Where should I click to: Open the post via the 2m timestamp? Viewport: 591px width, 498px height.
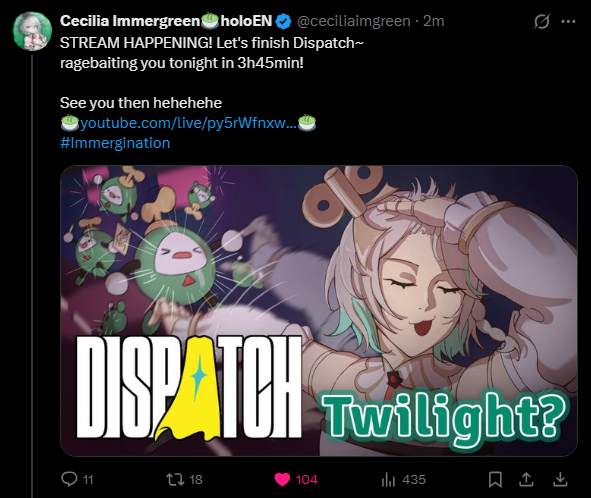tap(433, 21)
